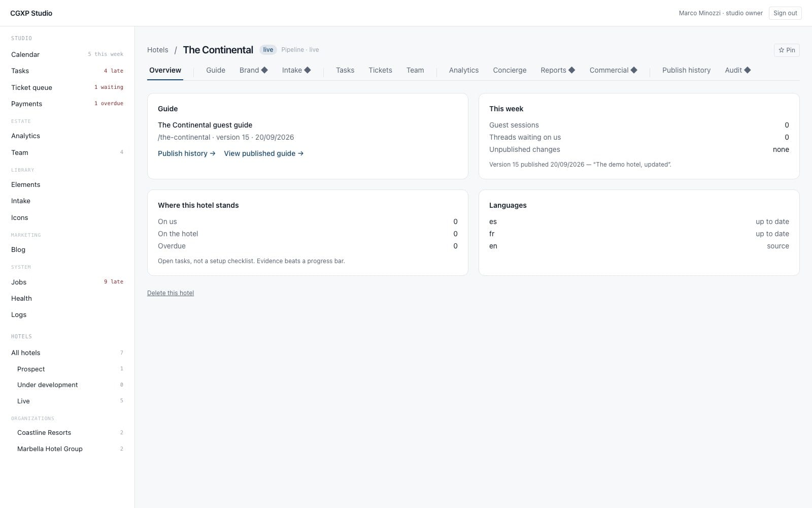
Task: Click the diamond marker next to Intake tab
Action: point(308,70)
